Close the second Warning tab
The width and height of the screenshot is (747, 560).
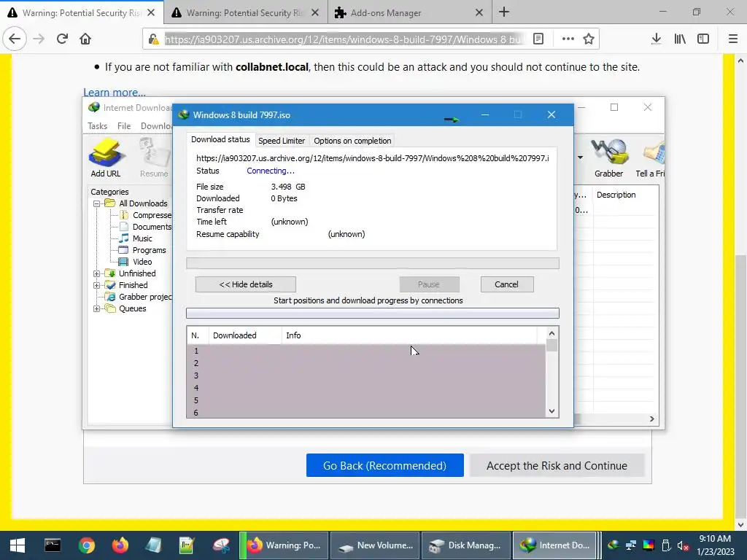tap(315, 13)
